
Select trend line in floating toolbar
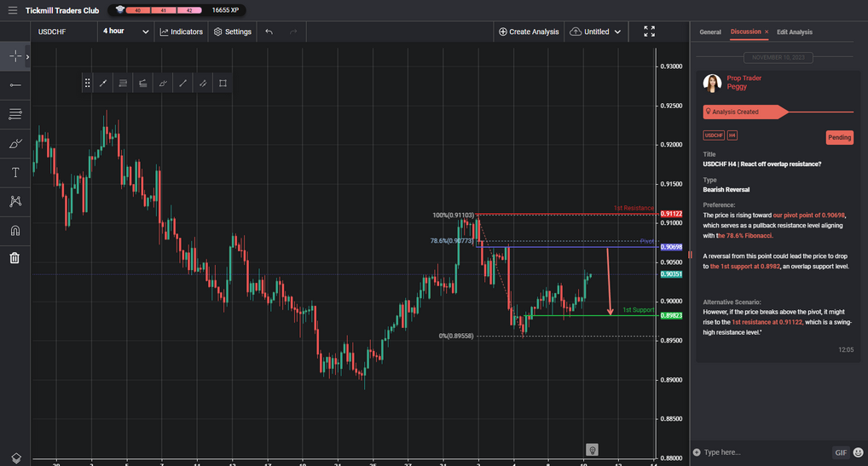click(x=103, y=83)
